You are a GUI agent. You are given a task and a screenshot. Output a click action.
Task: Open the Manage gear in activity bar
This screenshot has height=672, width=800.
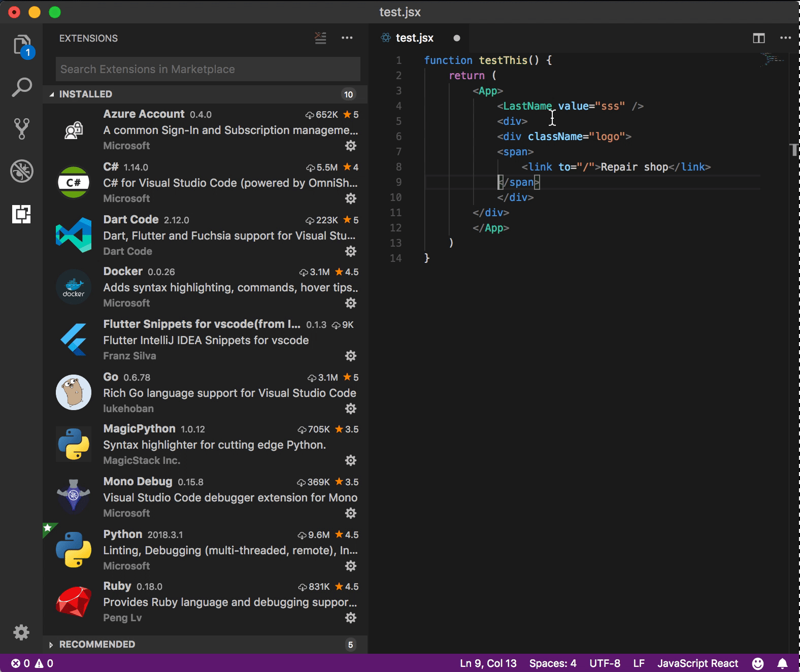pyautogui.click(x=21, y=632)
